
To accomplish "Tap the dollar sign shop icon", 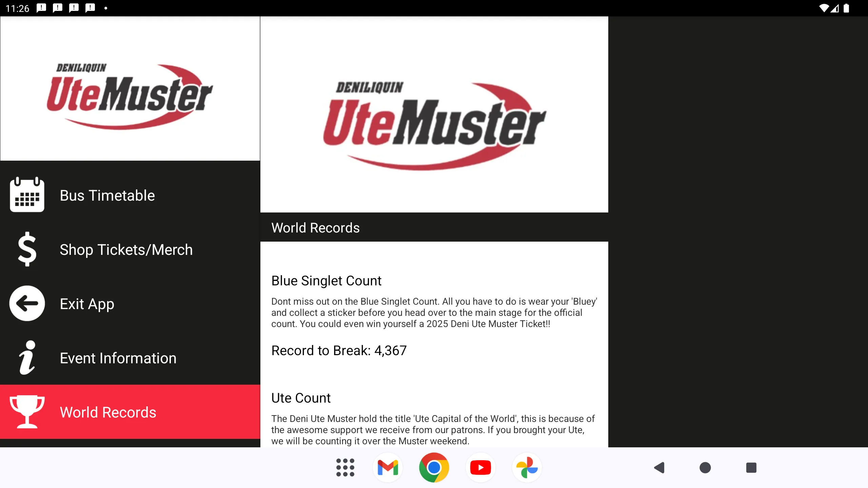I will pyautogui.click(x=27, y=249).
